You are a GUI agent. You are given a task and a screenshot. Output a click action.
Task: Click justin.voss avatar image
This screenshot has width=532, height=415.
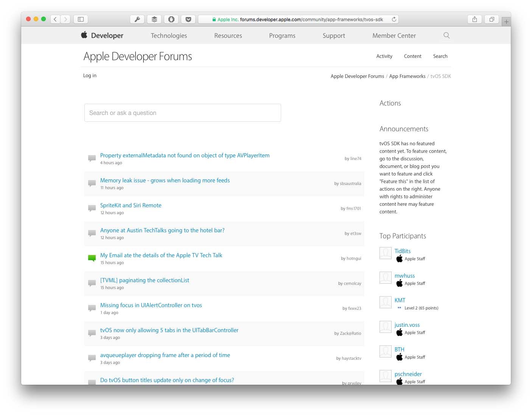coord(386,327)
